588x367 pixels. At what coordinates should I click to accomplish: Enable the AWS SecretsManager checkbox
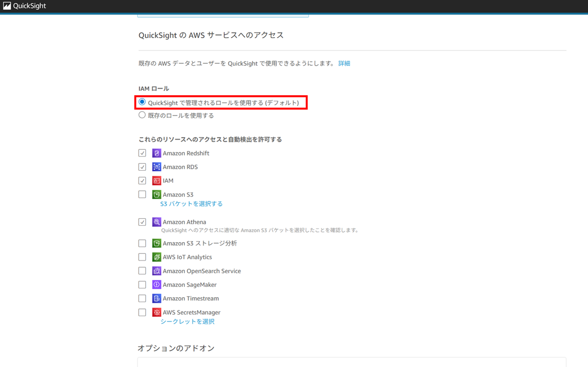[142, 312]
